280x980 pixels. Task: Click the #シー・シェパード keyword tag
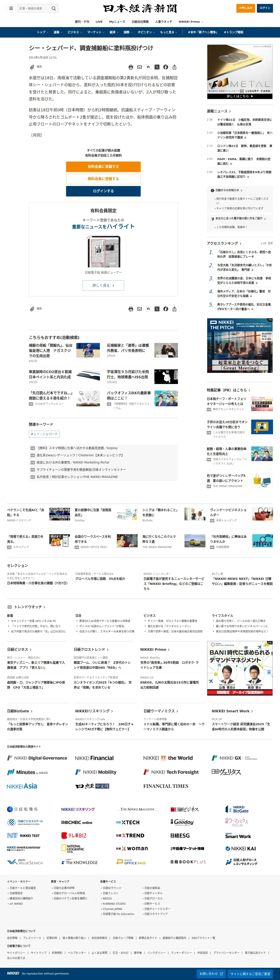(x=44, y=434)
